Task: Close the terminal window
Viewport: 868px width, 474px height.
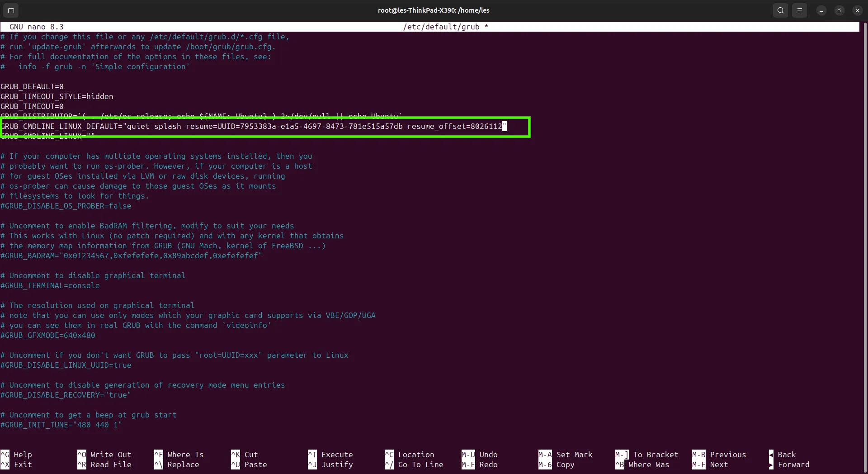Action: pyautogui.click(x=857, y=10)
